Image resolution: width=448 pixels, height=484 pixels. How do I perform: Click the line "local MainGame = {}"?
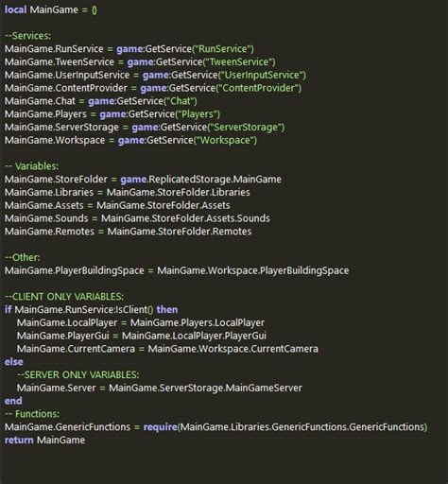(x=51, y=10)
